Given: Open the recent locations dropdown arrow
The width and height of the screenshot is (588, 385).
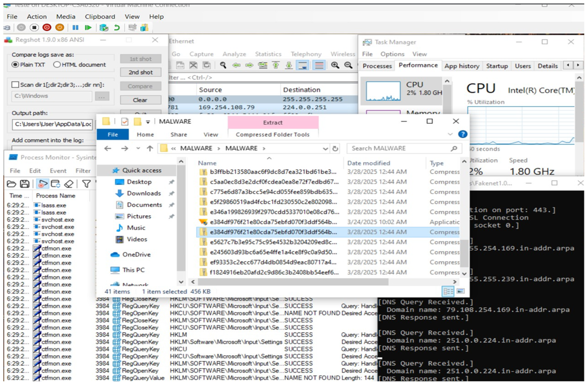Looking at the screenshot, I should (138, 149).
